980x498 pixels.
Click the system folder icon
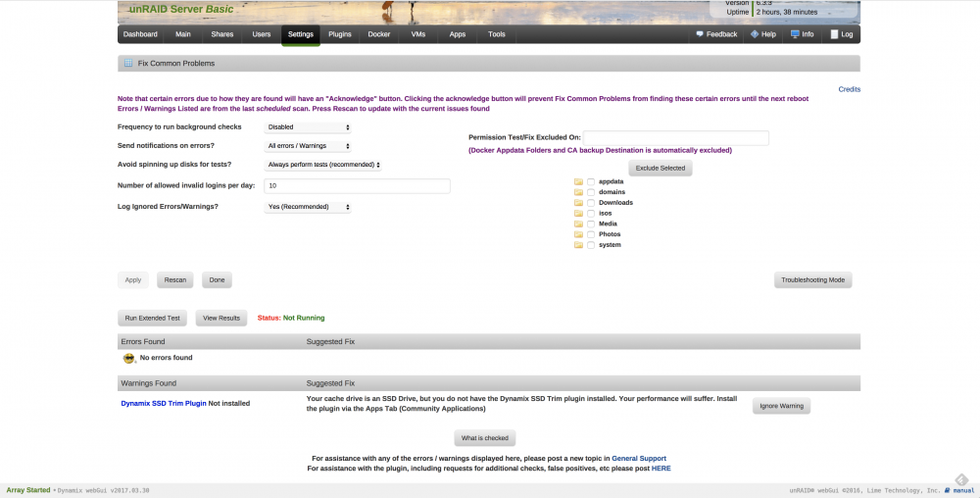pos(578,245)
